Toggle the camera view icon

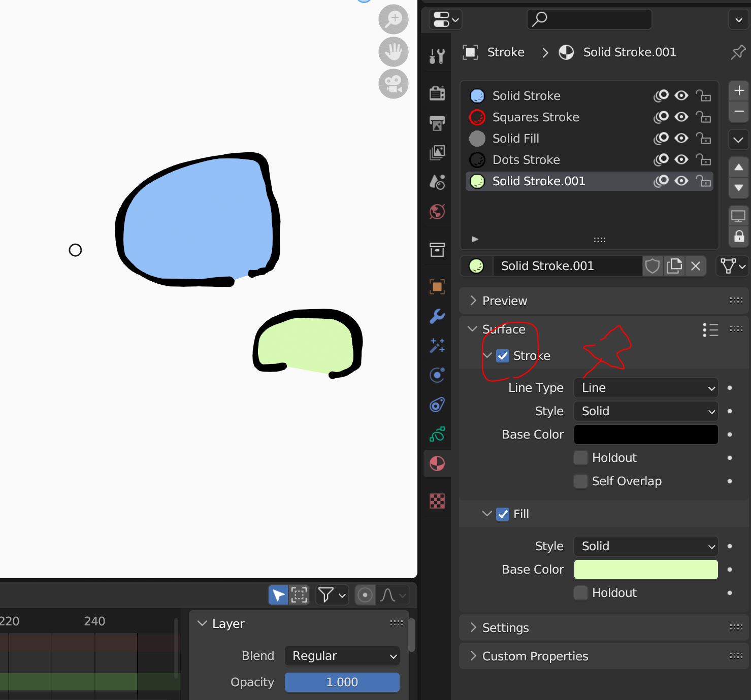coord(394,84)
